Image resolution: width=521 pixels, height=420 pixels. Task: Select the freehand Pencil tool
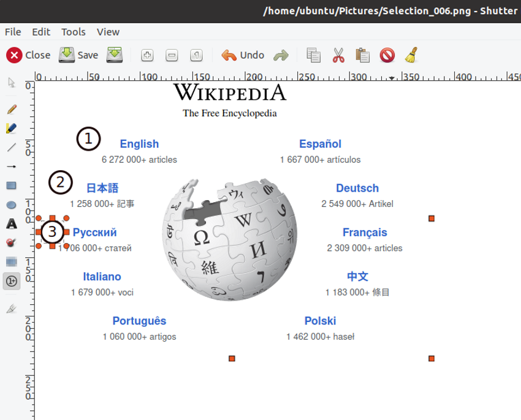[12, 109]
